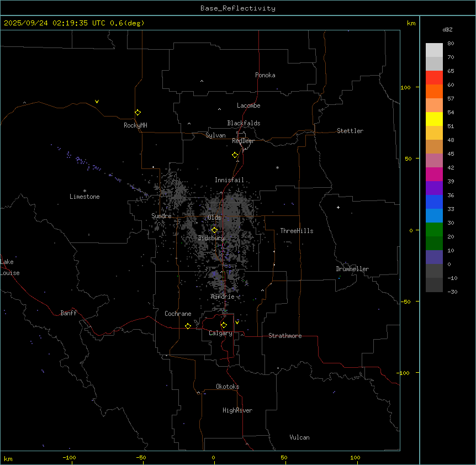Click the yellow diamond marker above Calgary

[224, 325]
